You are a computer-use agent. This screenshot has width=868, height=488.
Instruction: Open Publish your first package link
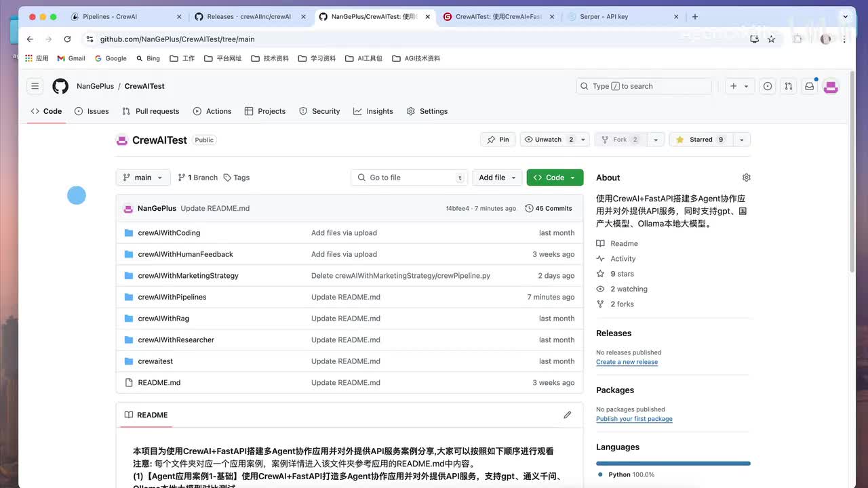[x=634, y=419]
